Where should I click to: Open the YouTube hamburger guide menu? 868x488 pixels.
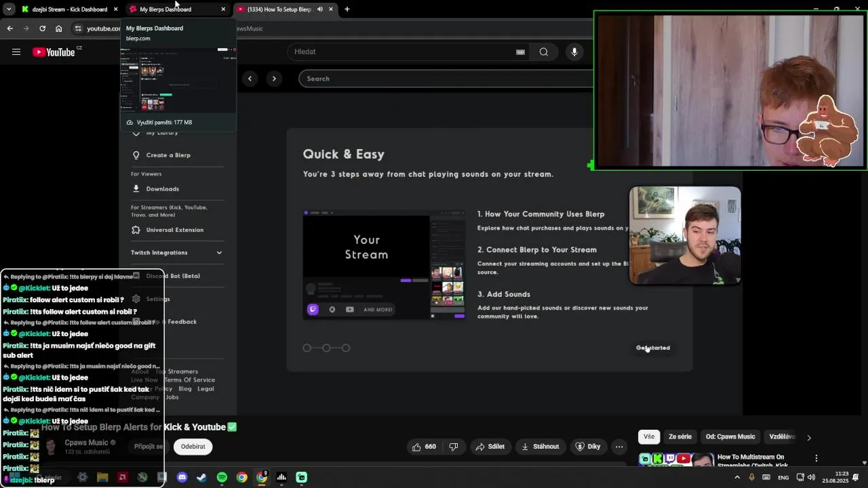click(16, 52)
